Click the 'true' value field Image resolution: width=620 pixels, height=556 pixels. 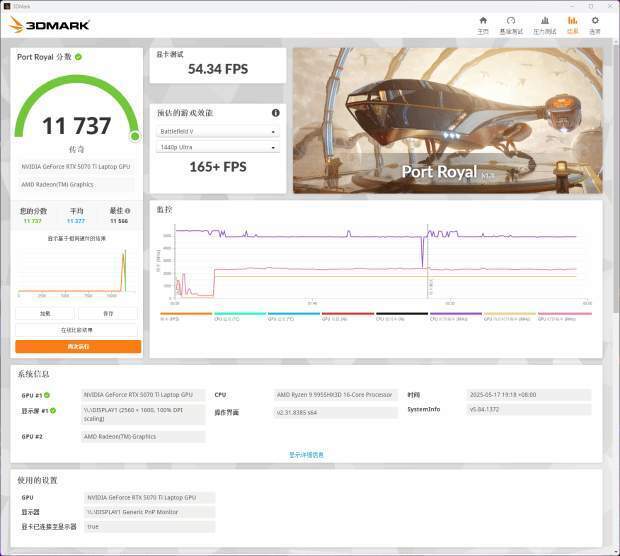150,527
